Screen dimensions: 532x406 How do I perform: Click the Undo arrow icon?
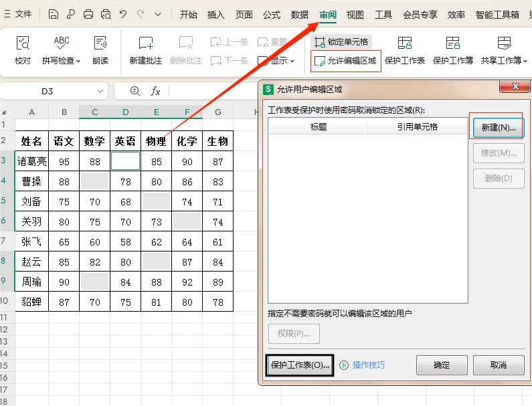coord(123,14)
